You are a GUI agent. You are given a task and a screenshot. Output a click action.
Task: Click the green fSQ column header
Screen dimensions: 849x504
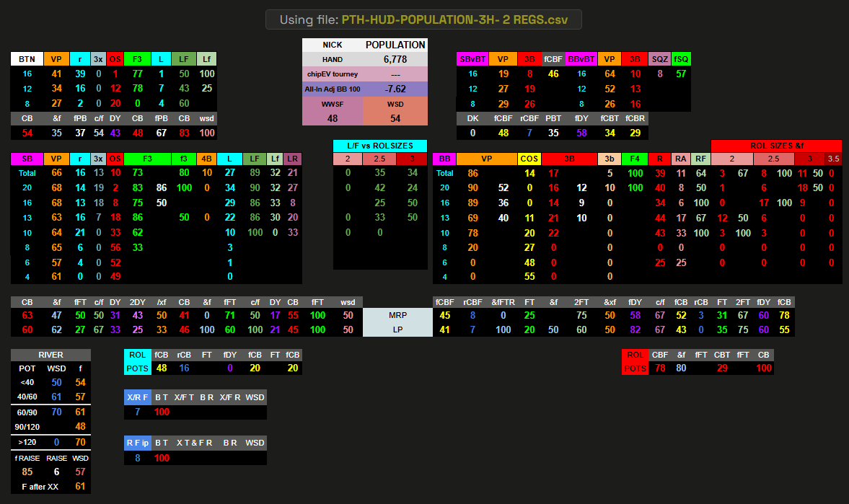681,59
